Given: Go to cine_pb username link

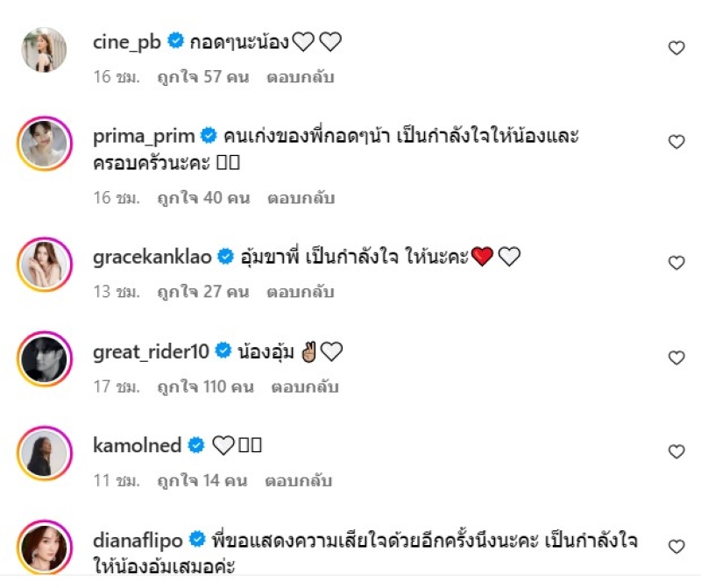Looking at the screenshot, I should point(127,40).
